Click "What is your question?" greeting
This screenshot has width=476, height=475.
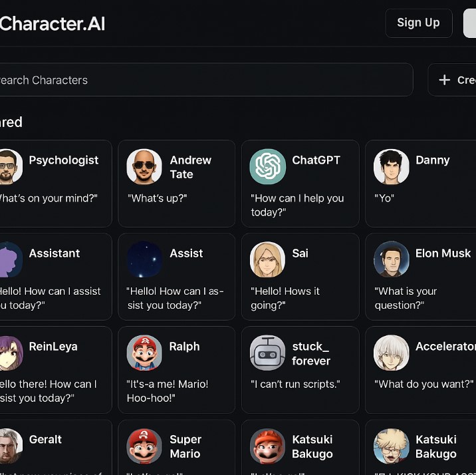tap(406, 298)
